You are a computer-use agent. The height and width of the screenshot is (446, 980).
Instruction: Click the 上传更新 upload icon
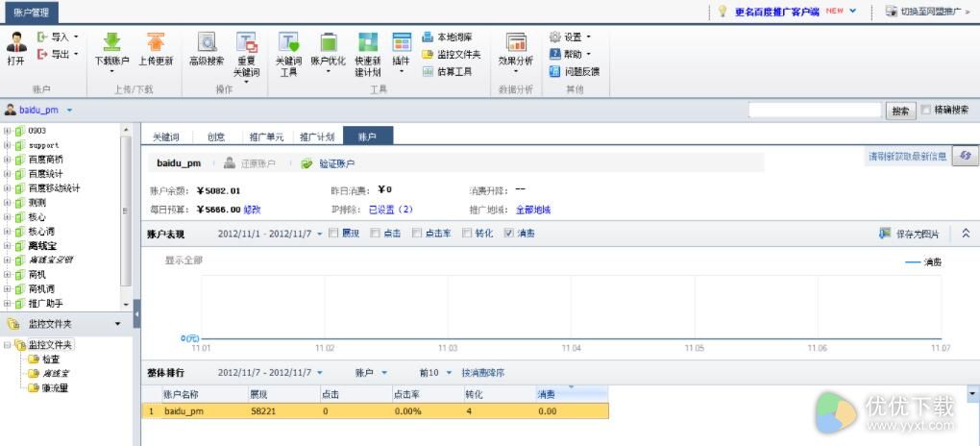point(155,41)
